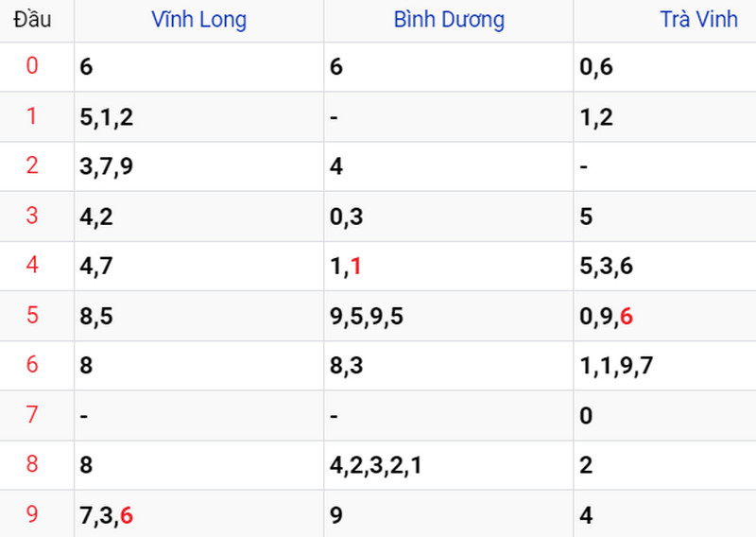Select red row label 9
The width and height of the screenshot is (756, 537).
coord(32,514)
